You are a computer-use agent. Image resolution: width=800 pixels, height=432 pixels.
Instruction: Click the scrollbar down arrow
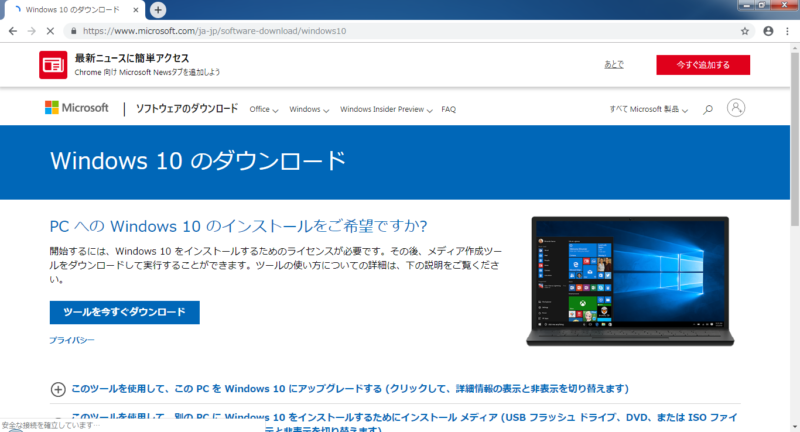point(795,427)
